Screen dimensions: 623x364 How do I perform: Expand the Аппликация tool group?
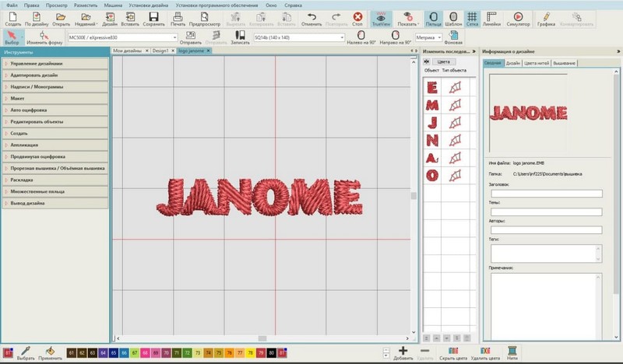(x=55, y=145)
